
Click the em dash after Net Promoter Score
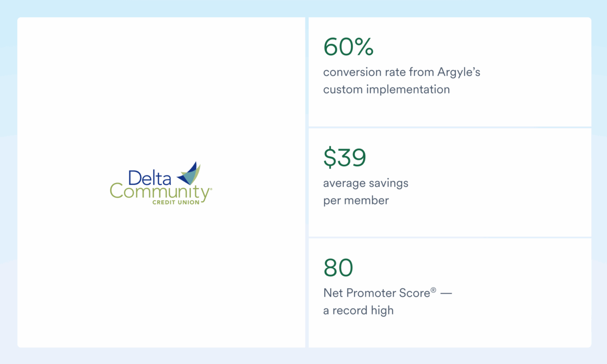(446, 294)
